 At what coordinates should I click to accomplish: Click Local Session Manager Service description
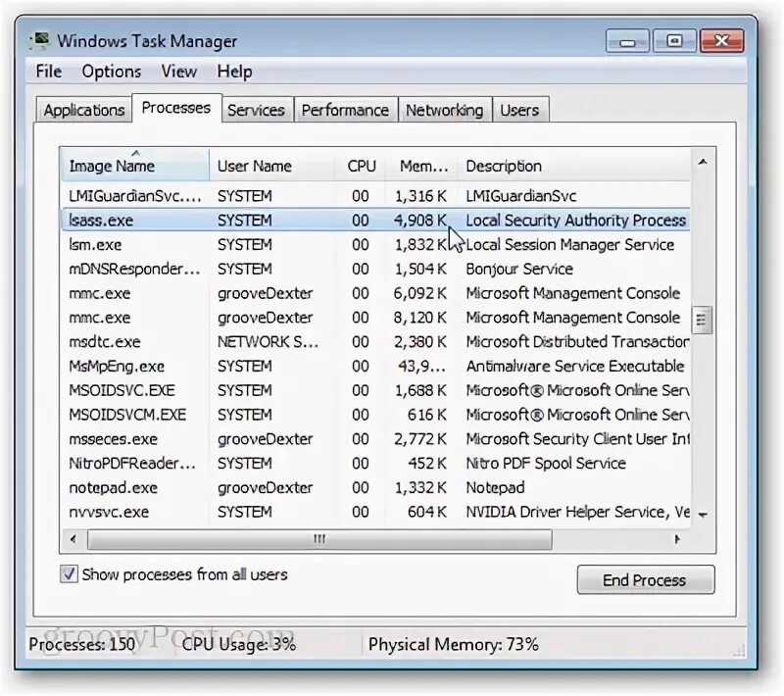570,244
